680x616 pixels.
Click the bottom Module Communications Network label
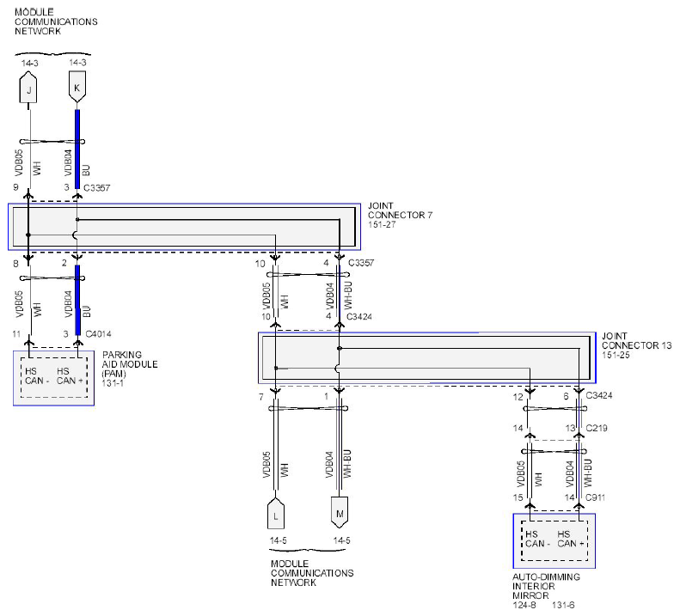tap(312, 572)
